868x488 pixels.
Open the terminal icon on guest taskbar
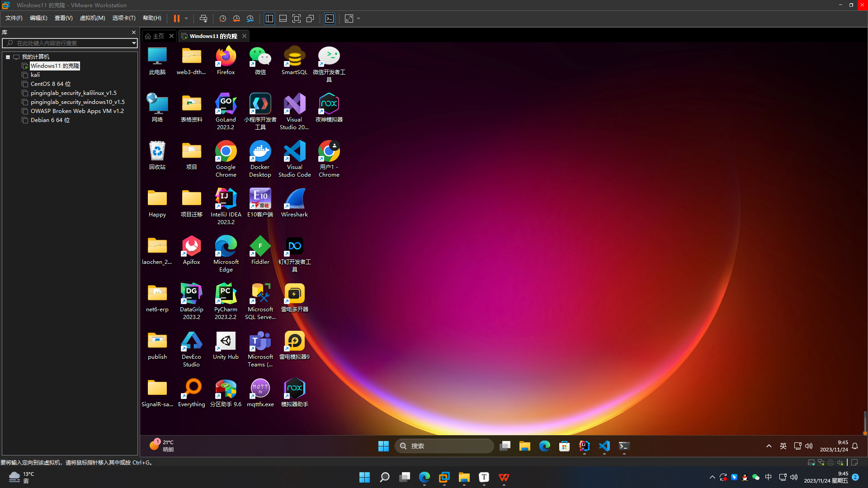(x=624, y=446)
